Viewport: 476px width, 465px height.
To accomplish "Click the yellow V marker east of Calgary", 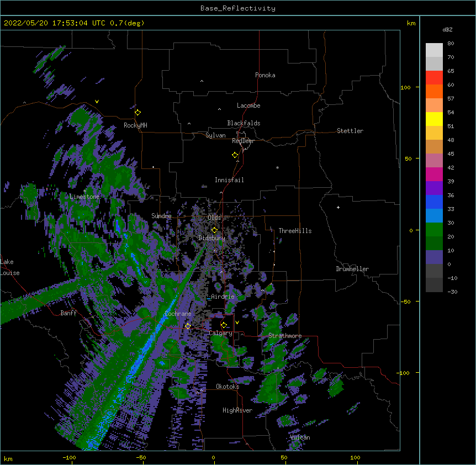I will (237, 323).
